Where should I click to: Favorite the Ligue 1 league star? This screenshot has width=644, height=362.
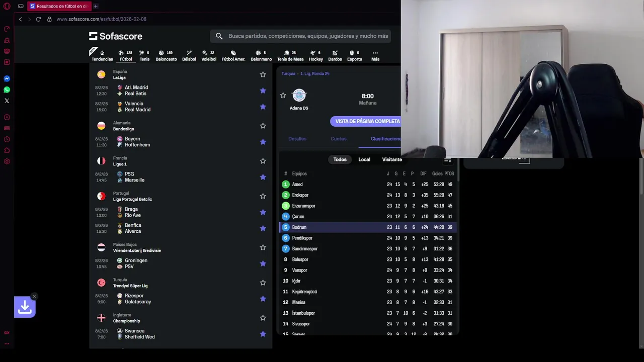(x=263, y=161)
